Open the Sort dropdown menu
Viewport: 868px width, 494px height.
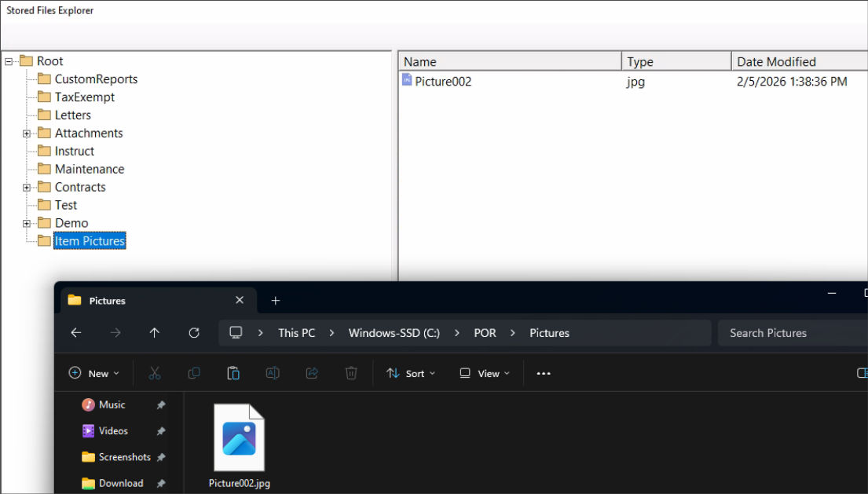coord(411,374)
